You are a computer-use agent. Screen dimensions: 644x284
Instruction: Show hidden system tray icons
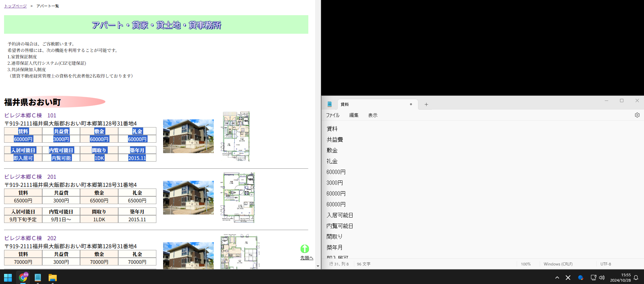557,278
